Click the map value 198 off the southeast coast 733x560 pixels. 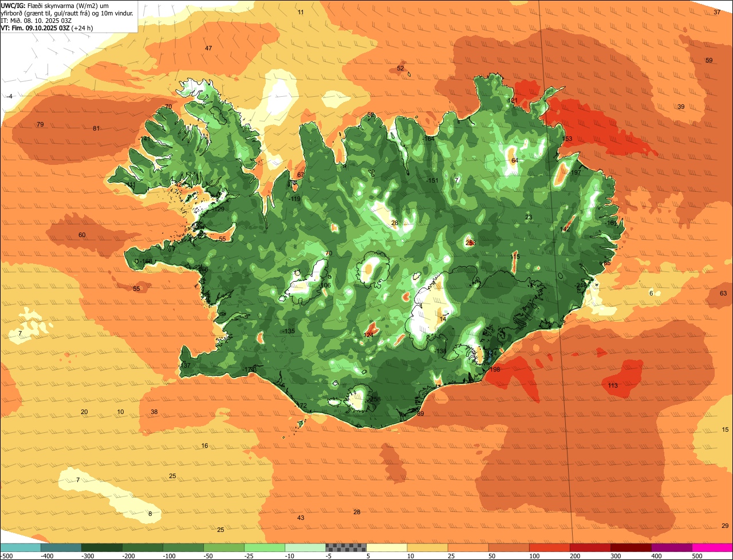coord(495,369)
